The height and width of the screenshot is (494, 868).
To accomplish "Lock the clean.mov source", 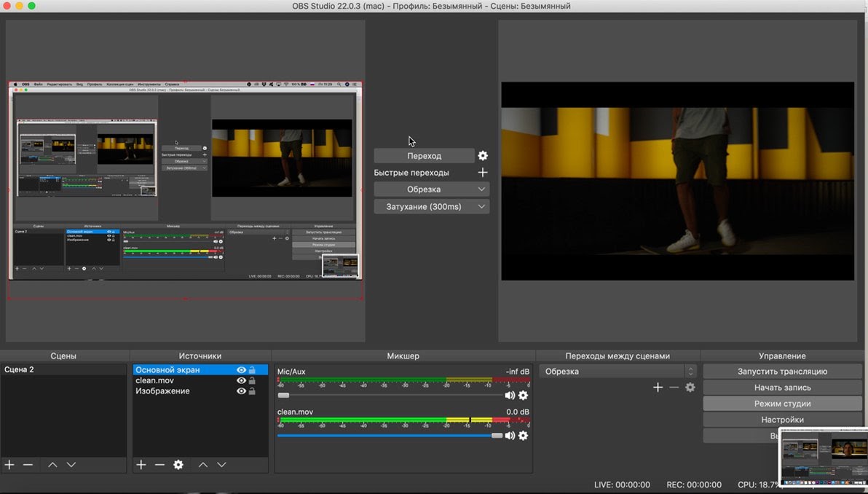I will 252,380.
